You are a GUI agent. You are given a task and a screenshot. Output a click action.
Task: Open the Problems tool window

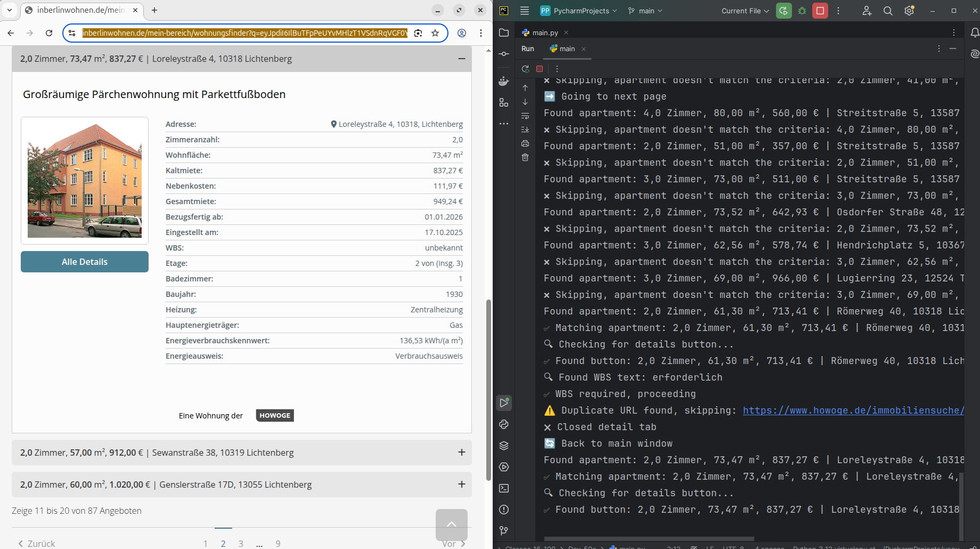(504, 510)
